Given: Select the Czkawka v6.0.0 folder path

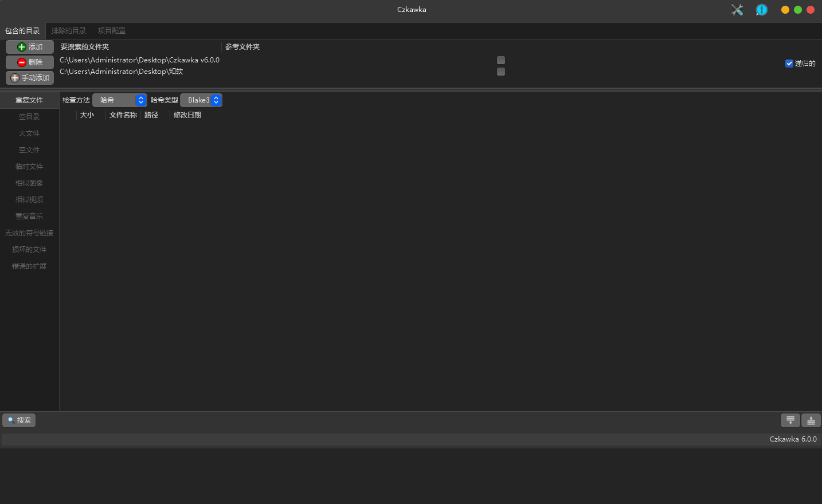Looking at the screenshot, I should (x=140, y=60).
